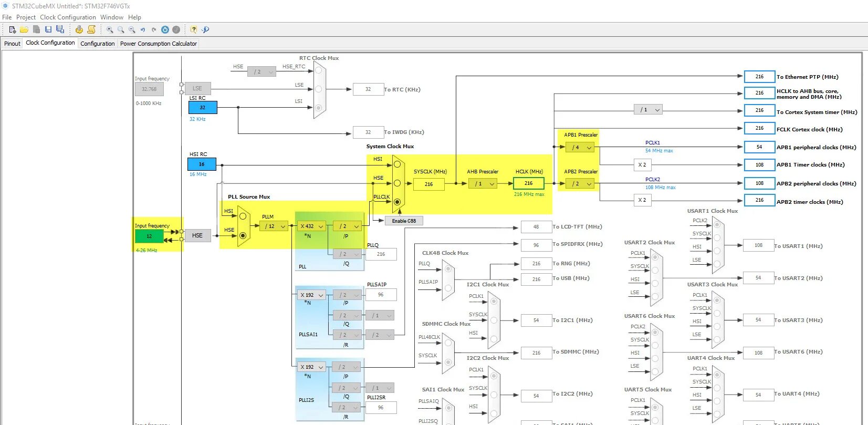Open PLLI2S X 192 multiplier dropdown
The height and width of the screenshot is (425, 868).
[x=311, y=367]
